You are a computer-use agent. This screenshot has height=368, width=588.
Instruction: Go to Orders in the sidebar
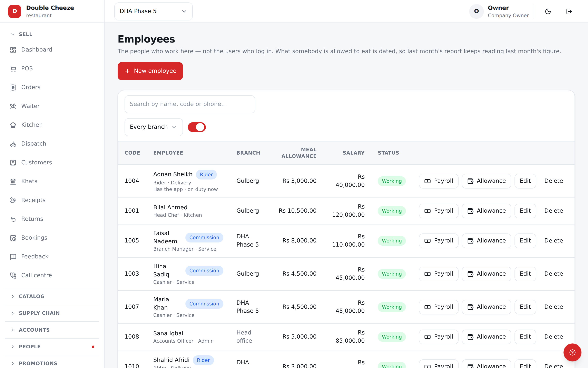[52, 87]
